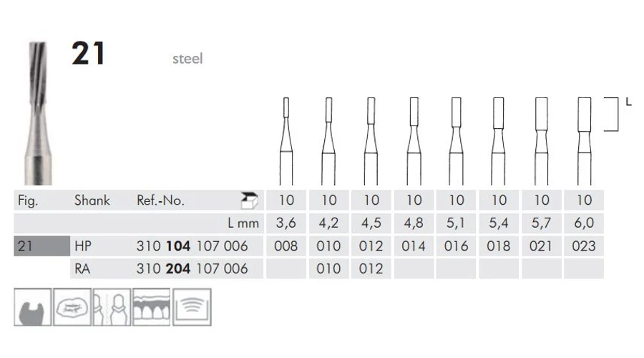
Task: Click HP size 023
Action: coord(584,246)
